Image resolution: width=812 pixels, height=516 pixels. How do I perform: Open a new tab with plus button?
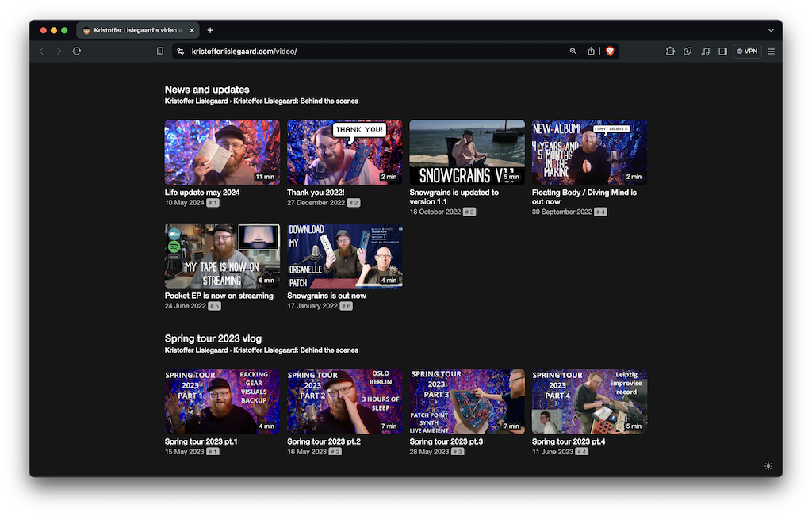coord(210,30)
